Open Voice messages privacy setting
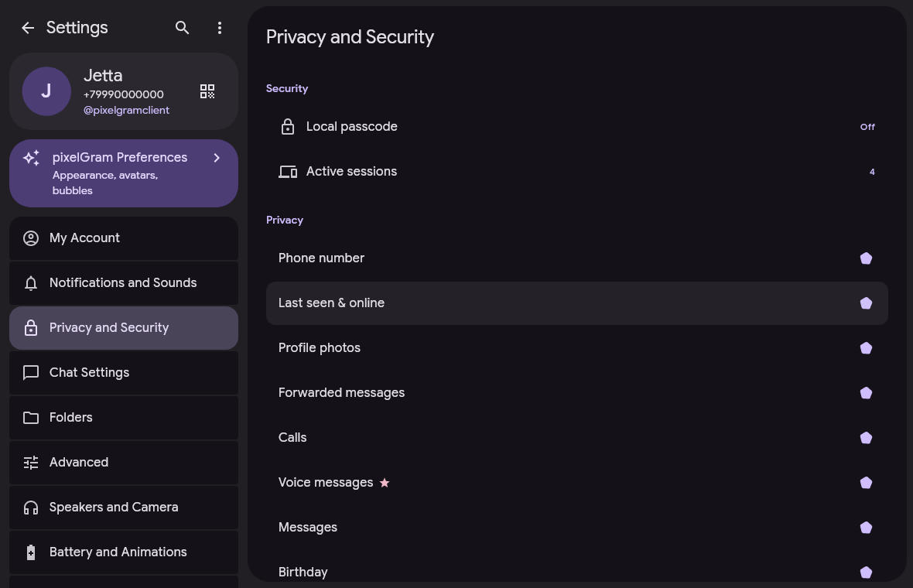Screen dimensions: 913x588 577,483
